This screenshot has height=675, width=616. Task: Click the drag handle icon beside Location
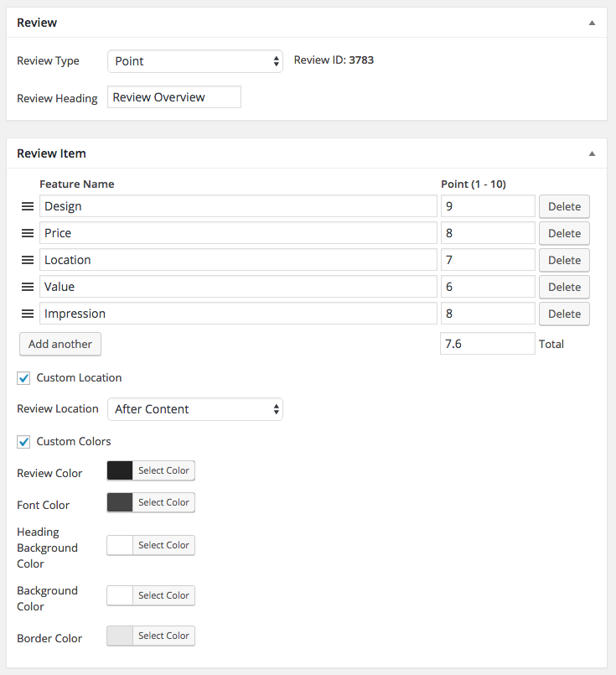[x=28, y=260]
